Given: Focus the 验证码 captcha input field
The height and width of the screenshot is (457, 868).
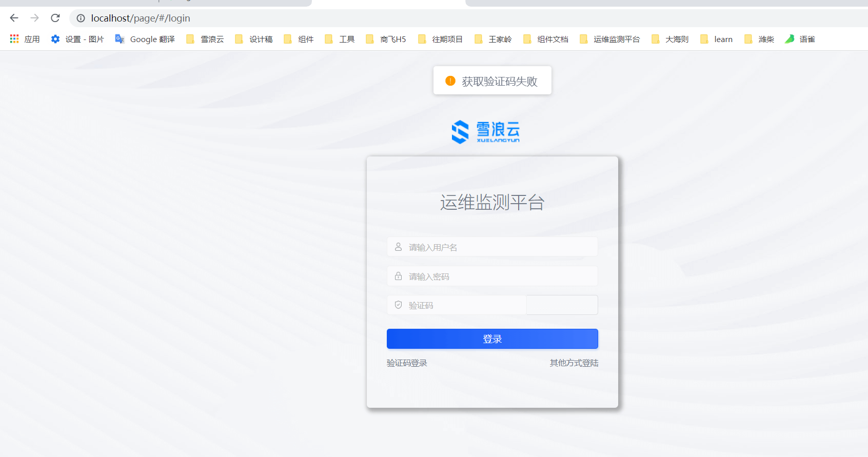Looking at the screenshot, I should pyautogui.click(x=457, y=305).
